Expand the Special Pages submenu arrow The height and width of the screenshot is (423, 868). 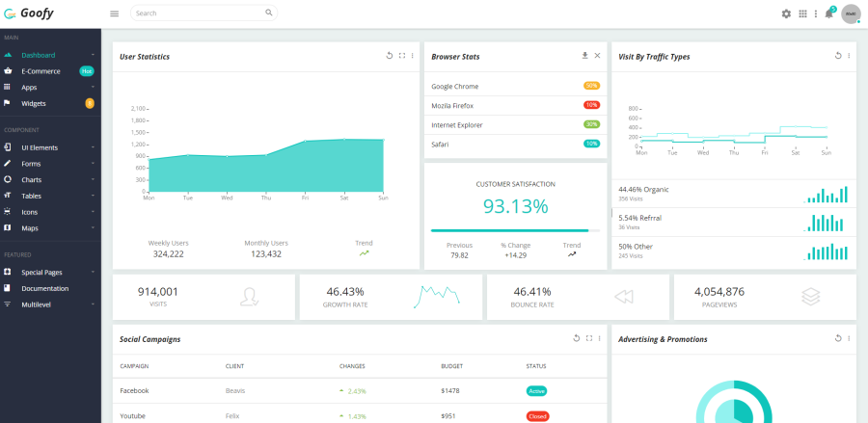pyautogui.click(x=93, y=272)
